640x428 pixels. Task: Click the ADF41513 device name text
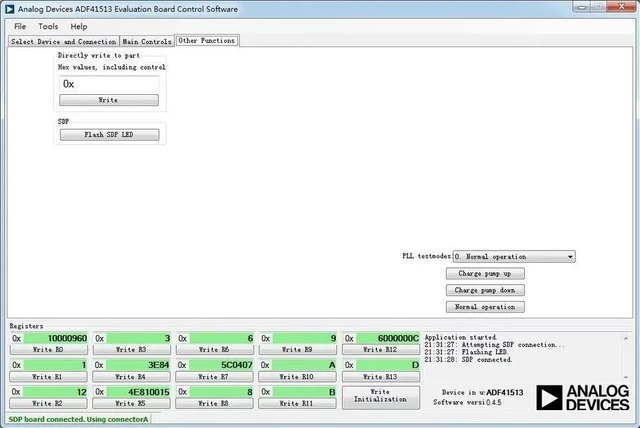pos(505,393)
